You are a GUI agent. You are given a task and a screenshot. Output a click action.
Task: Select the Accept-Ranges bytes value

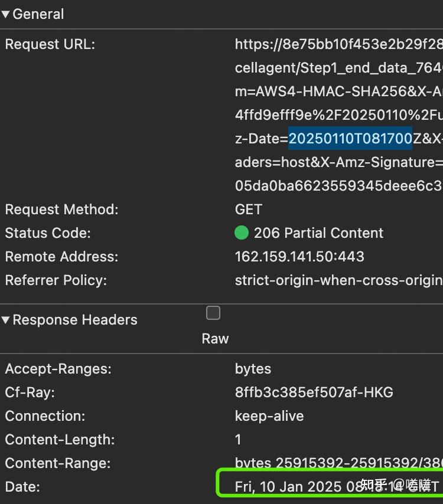(x=252, y=368)
